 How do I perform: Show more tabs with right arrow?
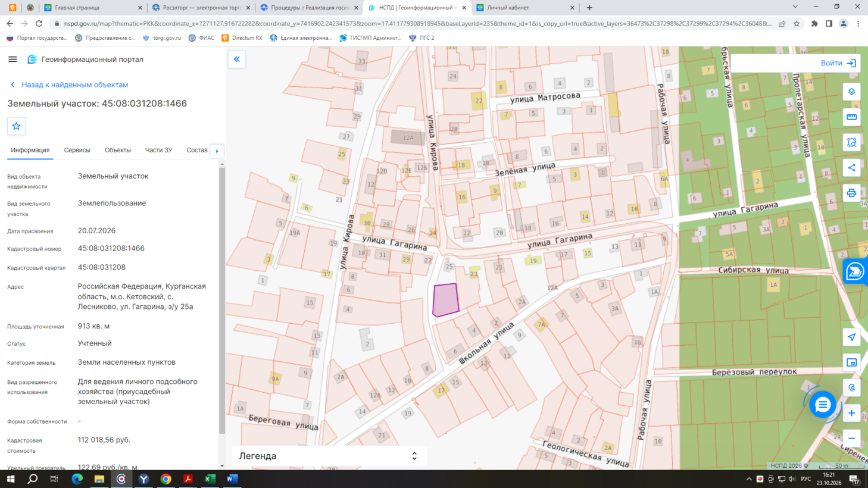tap(217, 151)
